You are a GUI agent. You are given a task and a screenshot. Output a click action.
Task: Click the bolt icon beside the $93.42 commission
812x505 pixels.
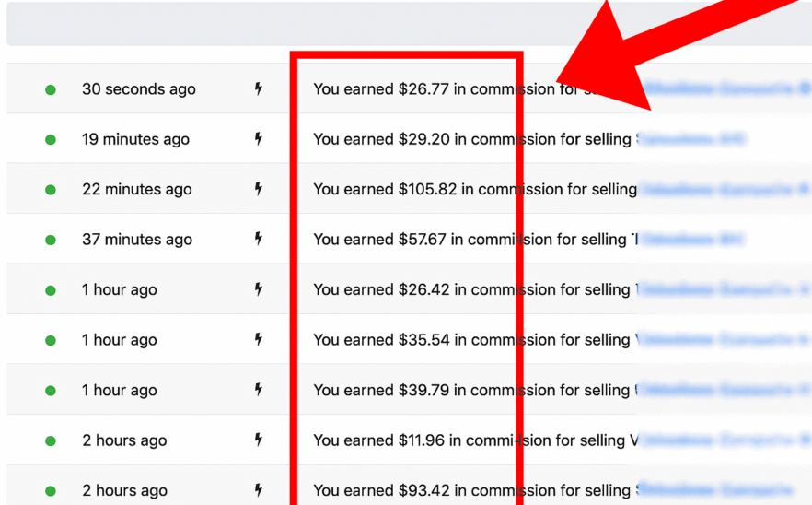(x=259, y=490)
